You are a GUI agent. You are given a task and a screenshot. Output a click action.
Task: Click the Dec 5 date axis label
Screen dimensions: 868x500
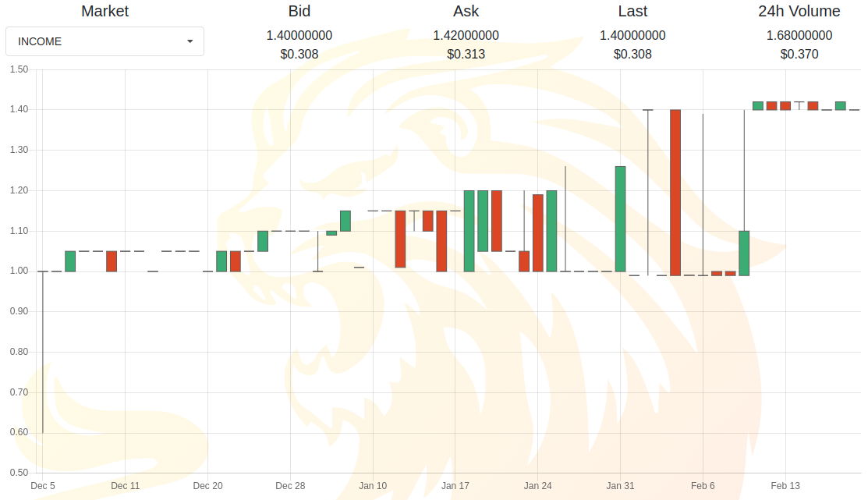pyautogui.click(x=43, y=486)
